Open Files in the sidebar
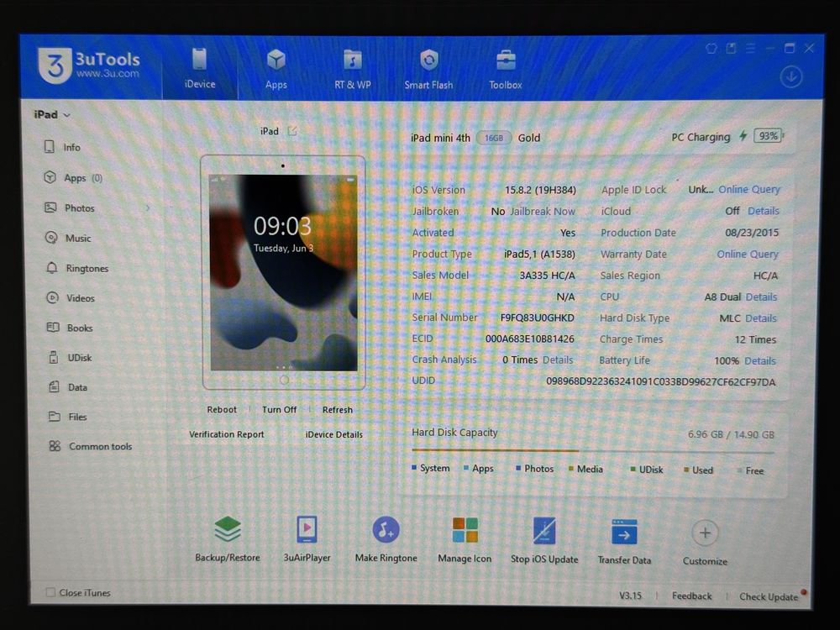 click(67, 417)
